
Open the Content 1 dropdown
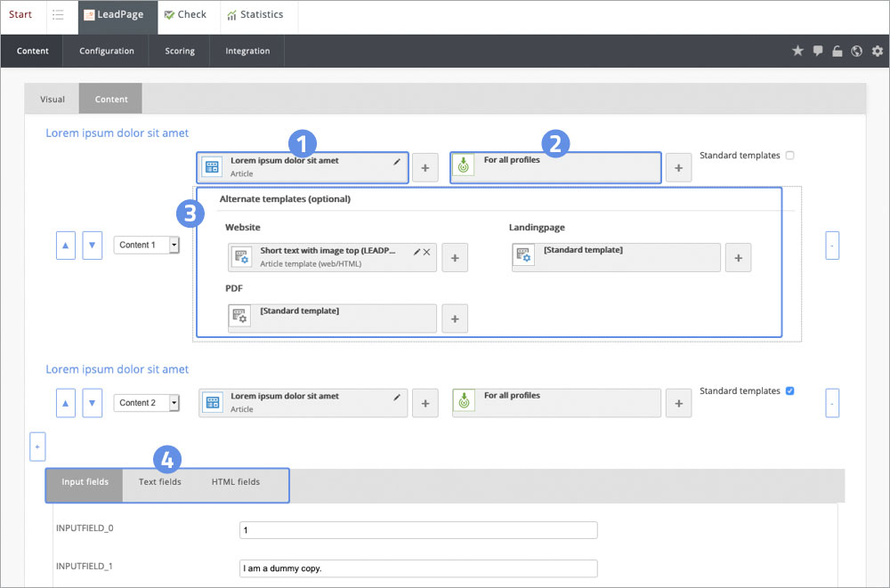tap(147, 245)
